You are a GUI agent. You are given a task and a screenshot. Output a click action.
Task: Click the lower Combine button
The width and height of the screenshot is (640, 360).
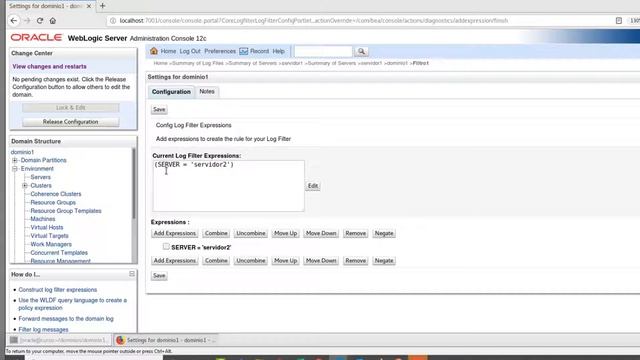[x=216, y=260]
